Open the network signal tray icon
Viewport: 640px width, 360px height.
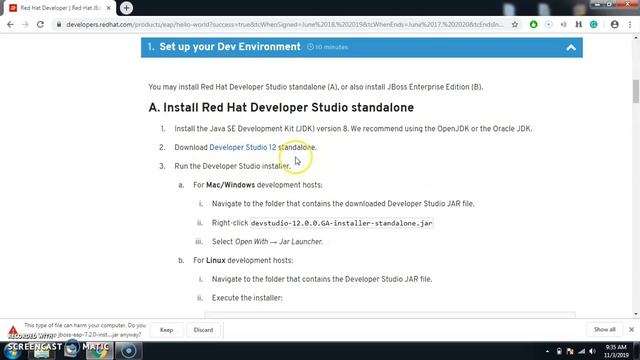(581, 351)
